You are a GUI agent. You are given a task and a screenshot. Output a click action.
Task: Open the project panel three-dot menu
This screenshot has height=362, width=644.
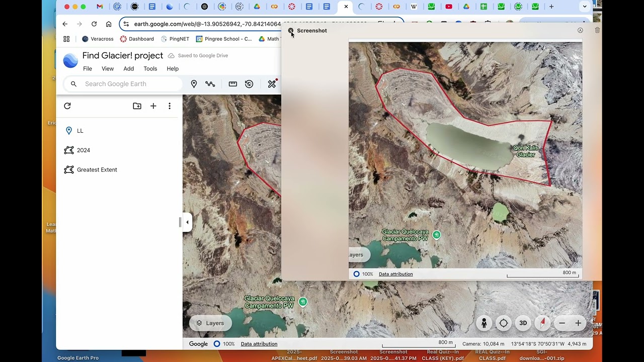(x=170, y=106)
